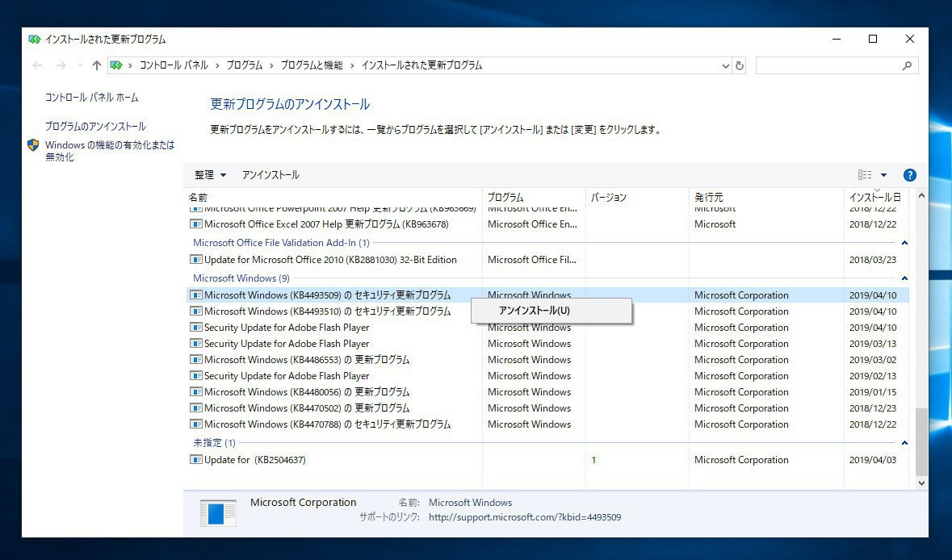952x560 pixels.
Task: Click インストールされた更新プログラム breadcrumb segment
Action: pos(421,65)
